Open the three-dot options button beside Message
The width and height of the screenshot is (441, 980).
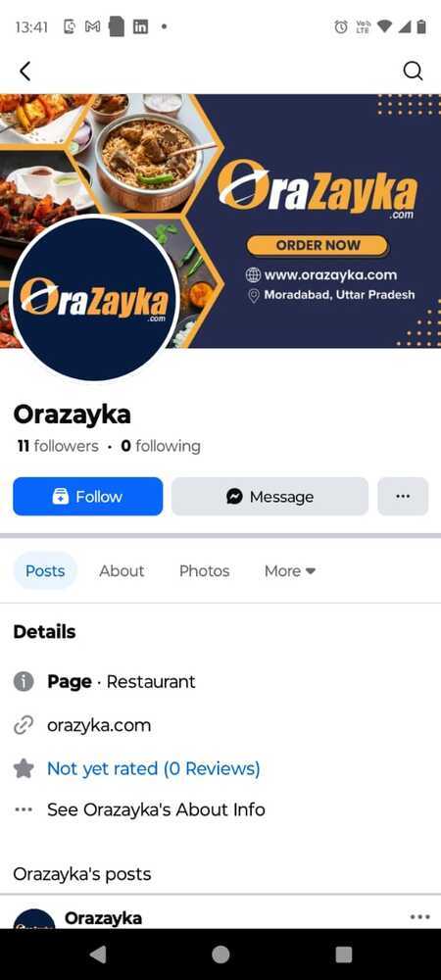(x=403, y=497)
